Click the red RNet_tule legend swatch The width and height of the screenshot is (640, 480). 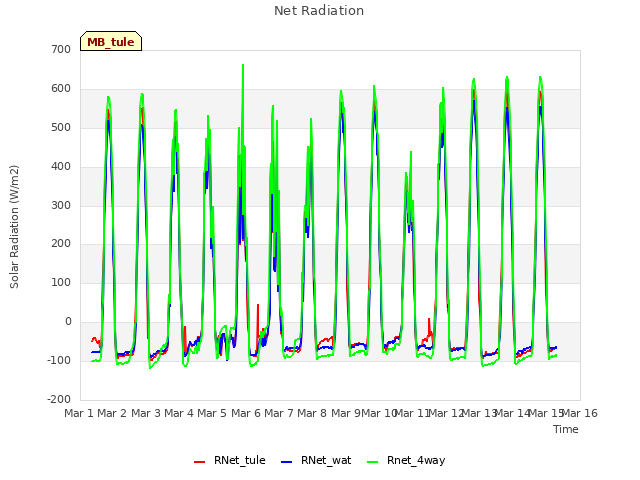pos(199,462)
